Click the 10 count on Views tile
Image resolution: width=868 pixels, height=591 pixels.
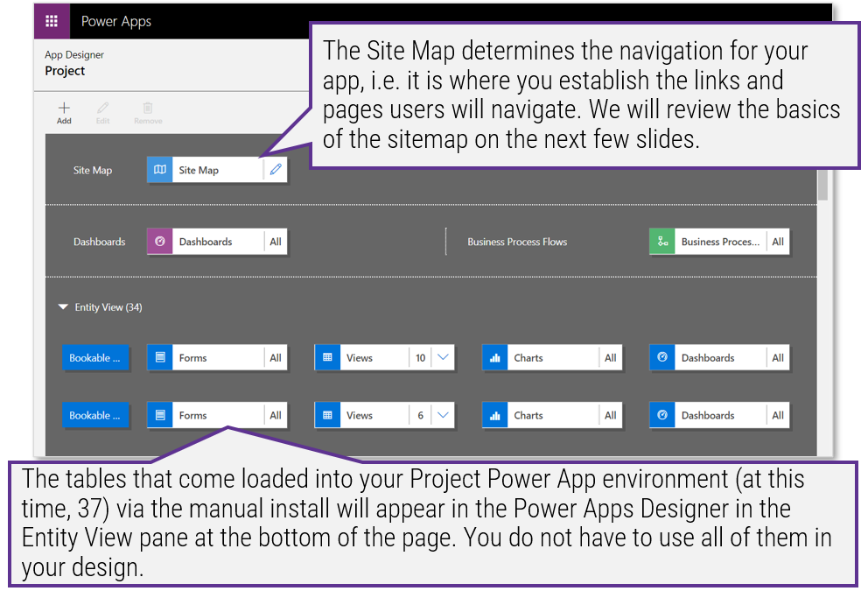pyautogui.click(x=421, y=358)
